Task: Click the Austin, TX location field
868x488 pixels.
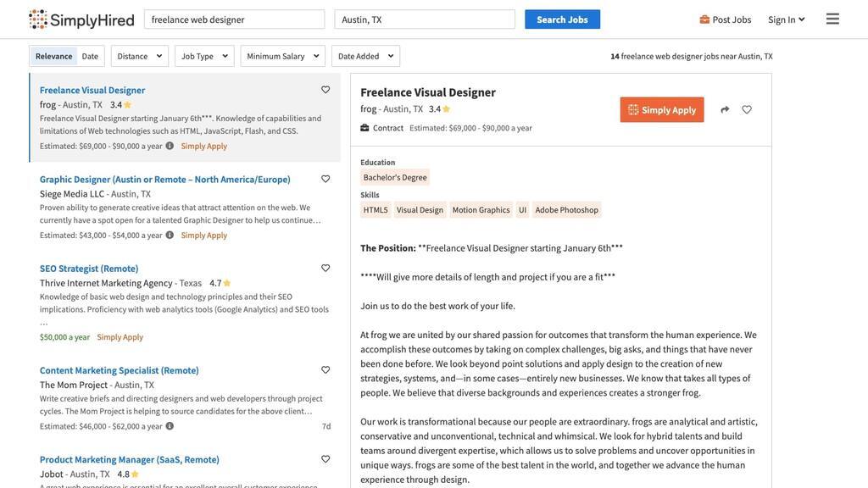Action: tap(425, 19)
